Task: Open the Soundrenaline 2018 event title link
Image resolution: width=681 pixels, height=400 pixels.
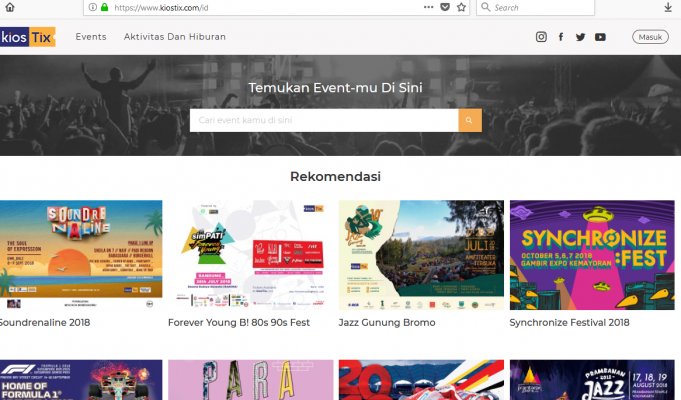Action: pyautogui.click(x=47, y=323)
